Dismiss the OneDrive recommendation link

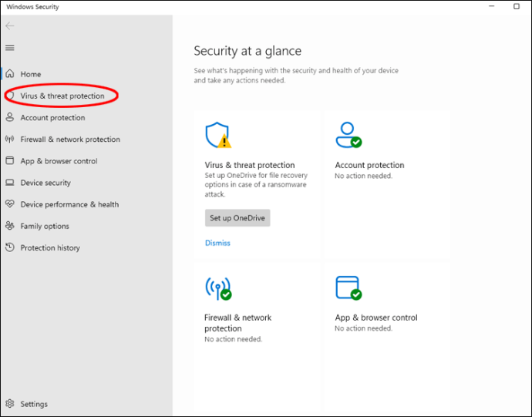point(217,243)
